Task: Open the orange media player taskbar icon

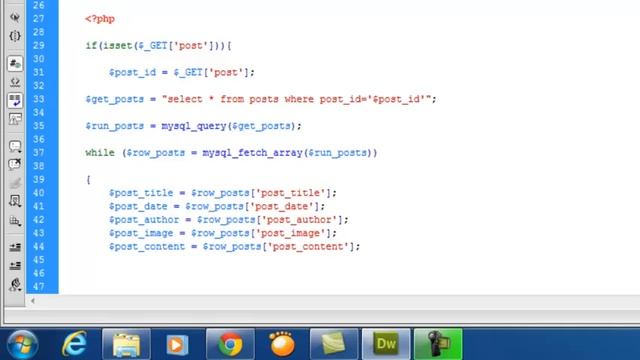Action: (282, 344)
